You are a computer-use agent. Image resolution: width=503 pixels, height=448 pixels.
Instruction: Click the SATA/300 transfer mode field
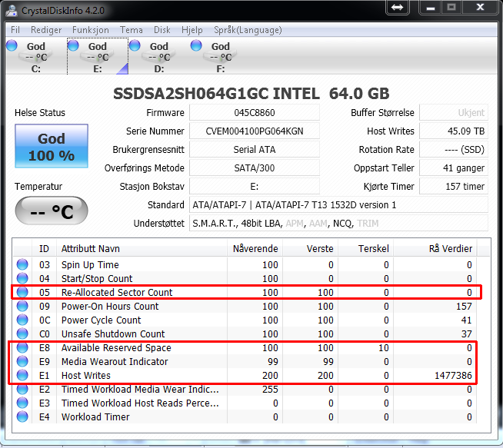[x=255, y=168]
